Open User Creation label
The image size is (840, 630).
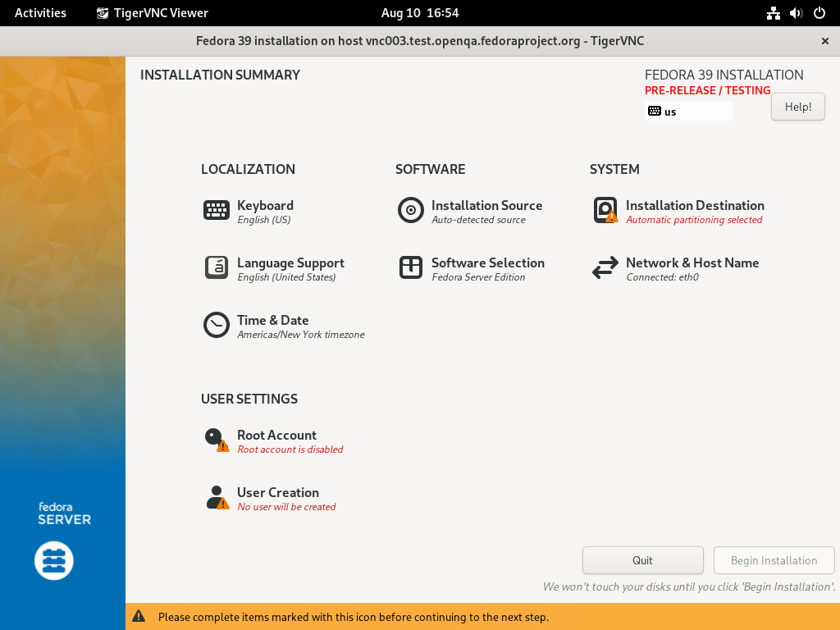pos(278,493)
